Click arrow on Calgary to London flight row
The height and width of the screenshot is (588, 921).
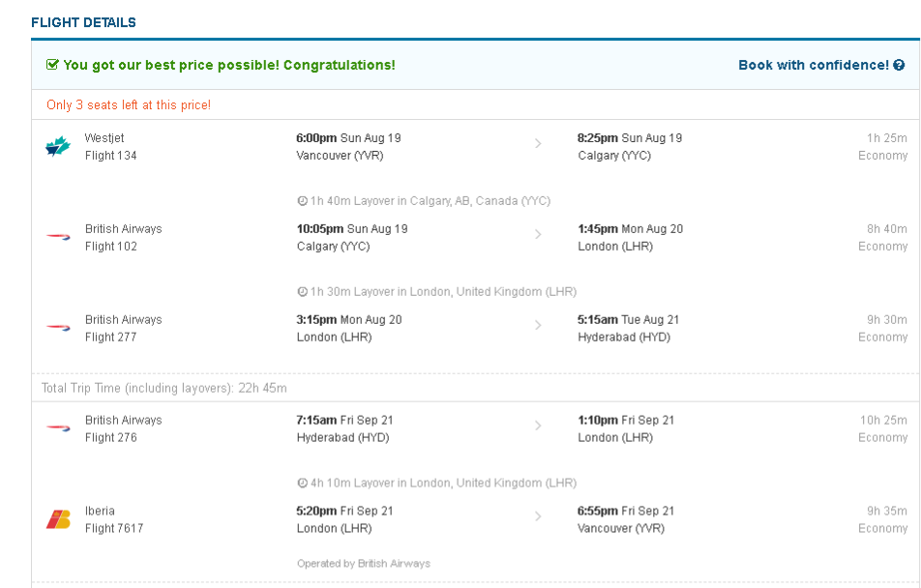(x=538, y=235)
